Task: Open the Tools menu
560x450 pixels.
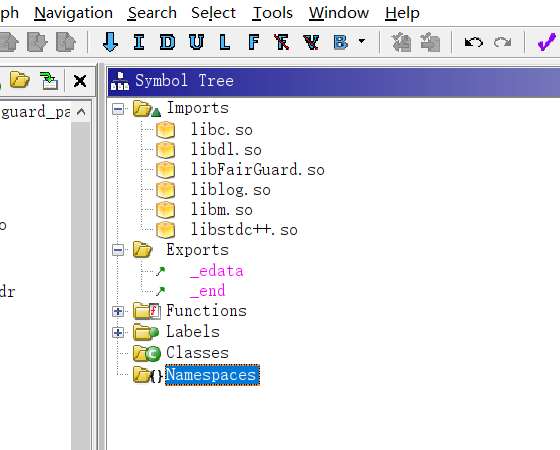Action: (272, 13)
